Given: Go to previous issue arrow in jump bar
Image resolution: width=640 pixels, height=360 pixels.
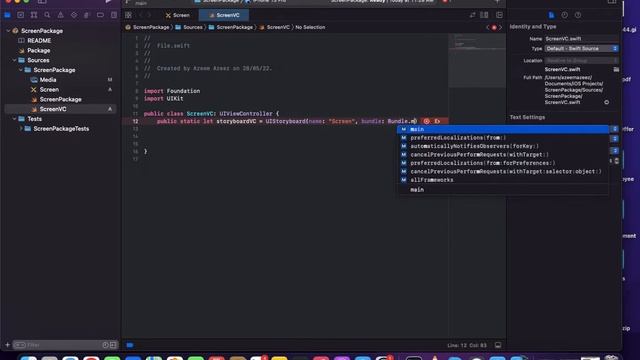Looking at the screenshot, I should point(487,27).
